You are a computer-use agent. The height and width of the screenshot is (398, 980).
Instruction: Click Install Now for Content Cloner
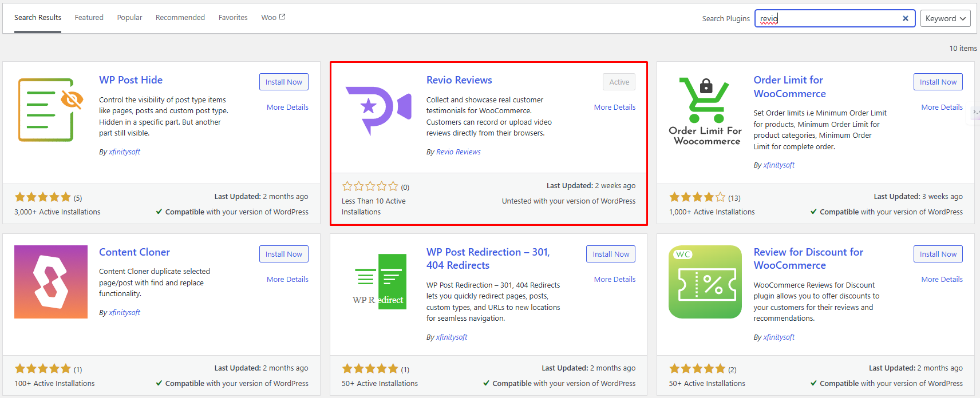[x=284, y=254]
